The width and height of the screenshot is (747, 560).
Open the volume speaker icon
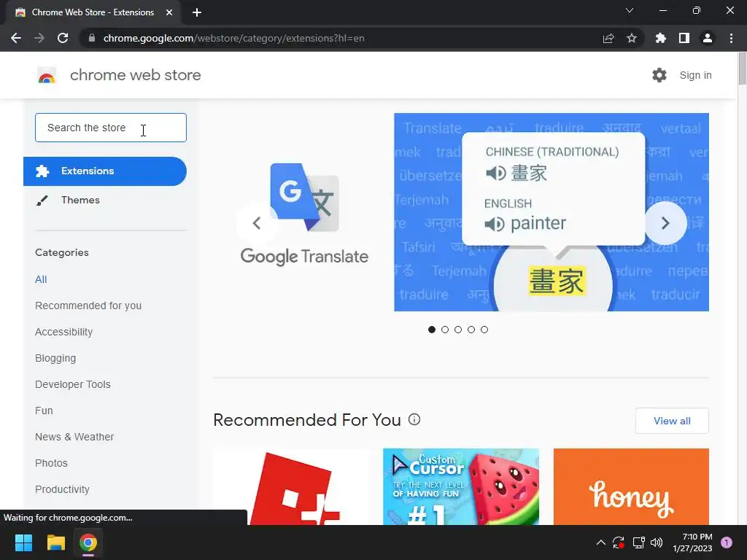pos(657,542)
